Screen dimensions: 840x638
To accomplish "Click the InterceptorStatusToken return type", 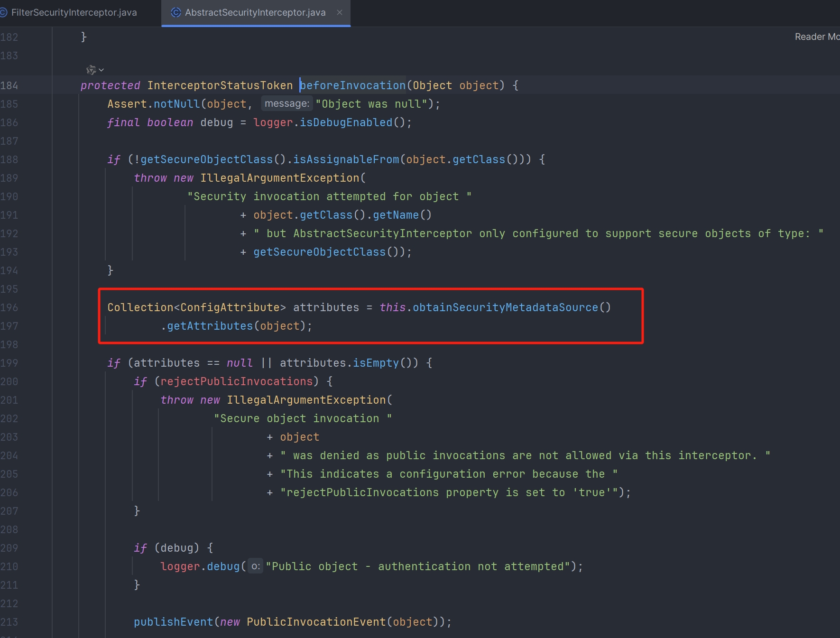I will pyautogui.click(x=220, y=86).
